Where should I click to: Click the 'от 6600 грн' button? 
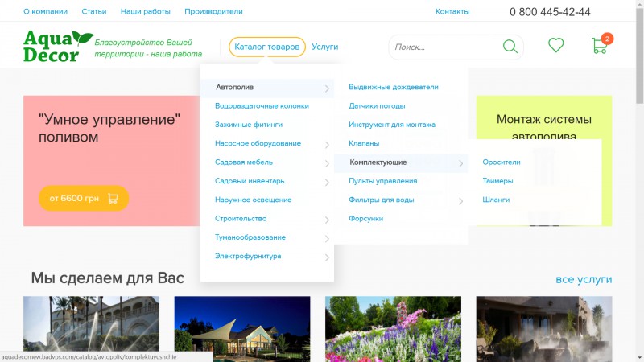84,198
